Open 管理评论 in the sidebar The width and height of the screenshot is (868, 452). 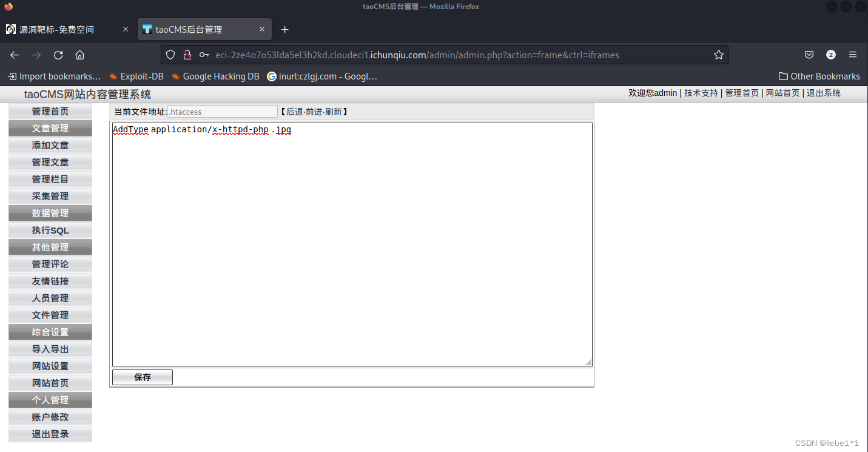[50, 265]
